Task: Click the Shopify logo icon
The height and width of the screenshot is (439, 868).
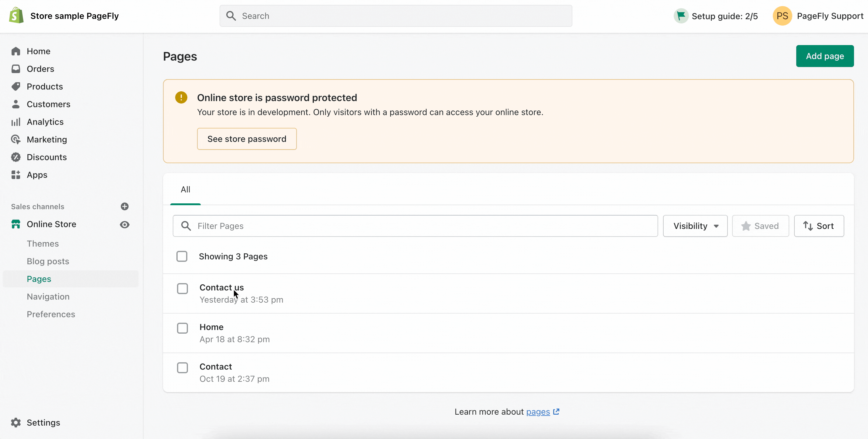Action: (16, 16)
